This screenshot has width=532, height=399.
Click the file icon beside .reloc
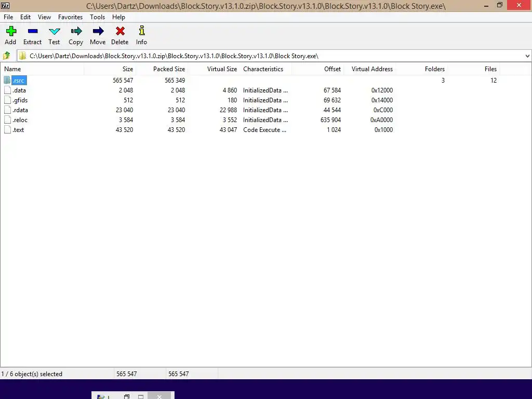pyautogui.click(x=7, y=120)
